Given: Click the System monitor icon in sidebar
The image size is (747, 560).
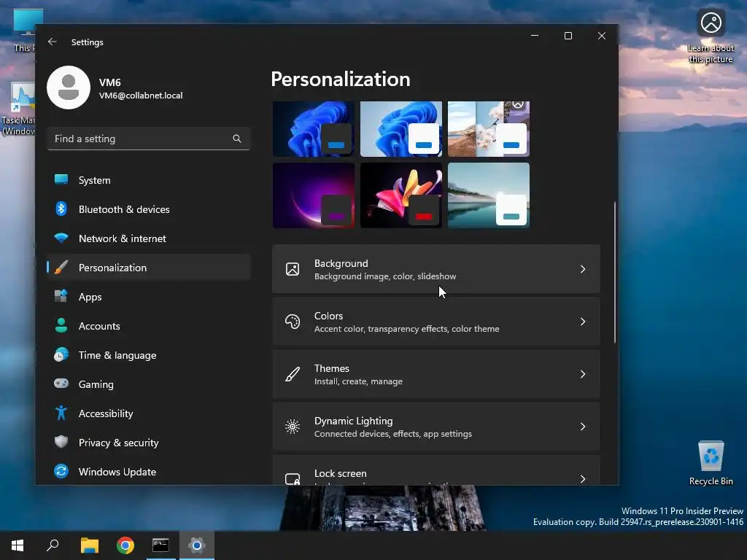Looking at the screenshot, I should tap(61, 179).
